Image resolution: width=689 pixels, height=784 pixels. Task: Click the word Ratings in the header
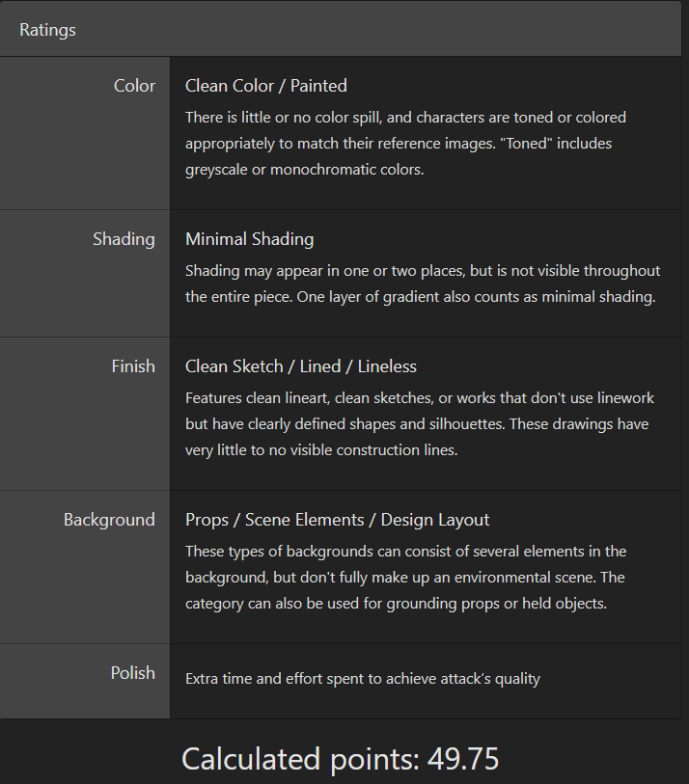point(47,30)
